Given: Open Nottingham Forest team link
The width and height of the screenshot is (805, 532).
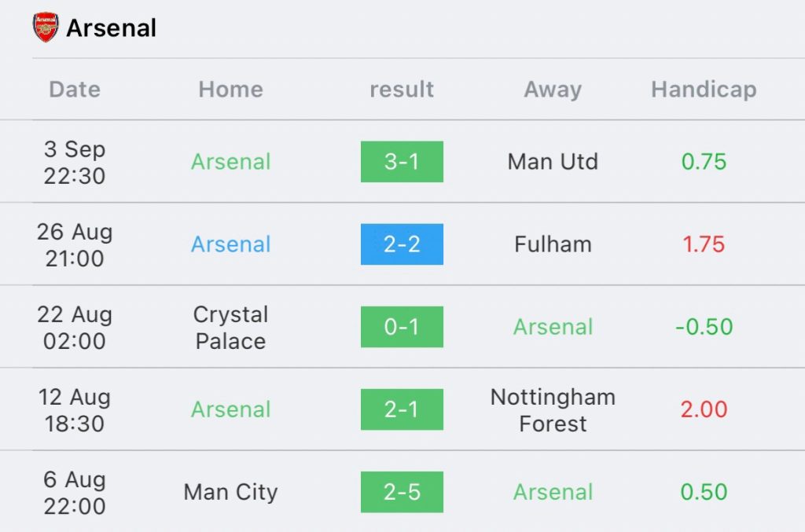Looking at the screenshot, I should click(x=553, y=410).
